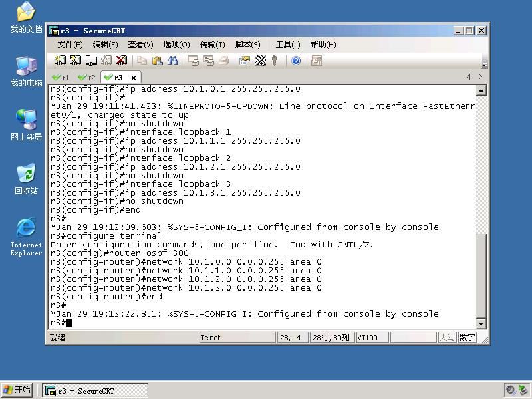Screen dimensions: 532x399
Task: Open the 编辑(E) menu
Action: (105, 45)
